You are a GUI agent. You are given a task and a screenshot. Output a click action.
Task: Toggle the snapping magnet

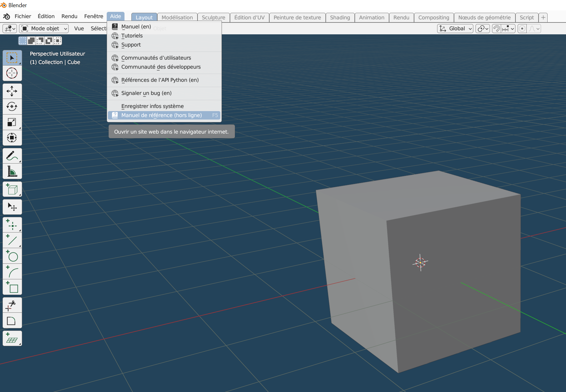click(x=496, y=29)
